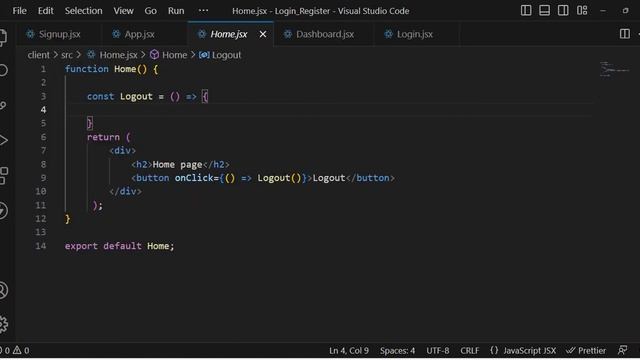Click the Home.jsx breadcrumb item

[x=112, y=55]
